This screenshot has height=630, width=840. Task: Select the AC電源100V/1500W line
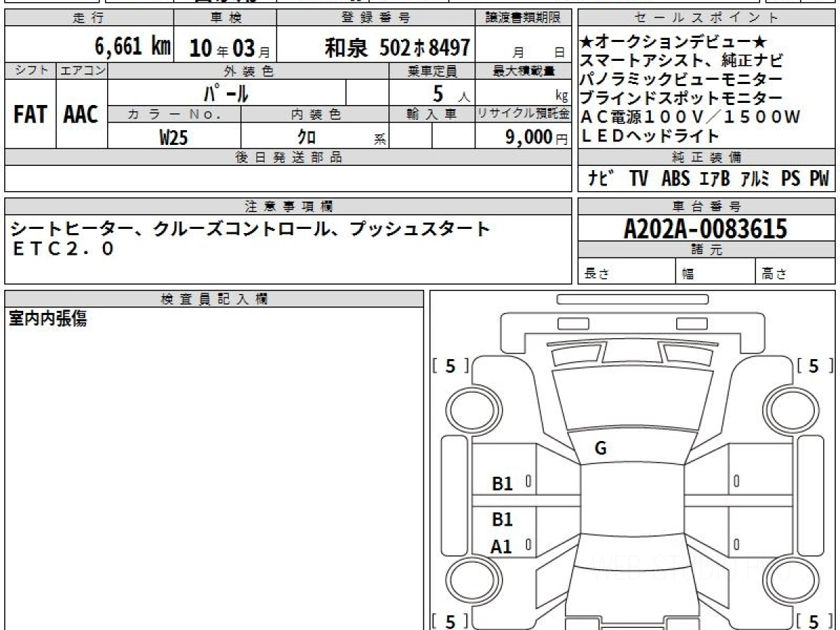tap(690, 117)
